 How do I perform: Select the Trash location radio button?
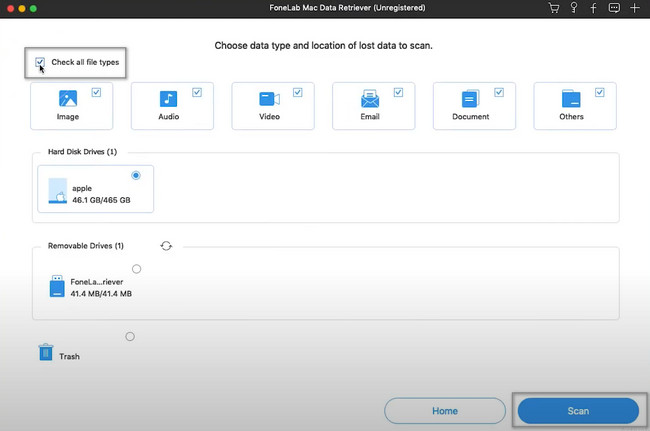tap(130, 337)
